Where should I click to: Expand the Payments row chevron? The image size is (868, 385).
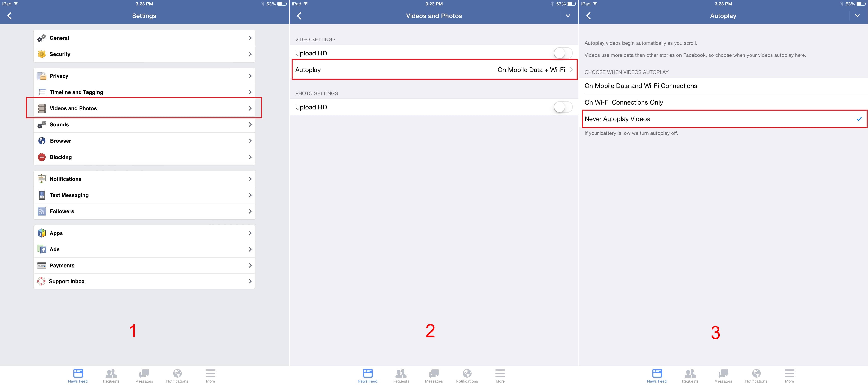pos(250,265)
